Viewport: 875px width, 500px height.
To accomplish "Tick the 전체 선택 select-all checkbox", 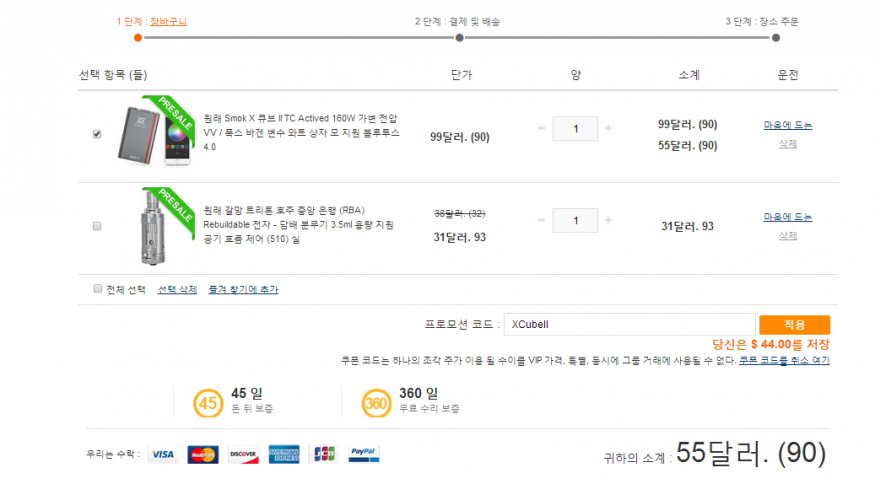I will pyautogui.click(x=98, y=288).
